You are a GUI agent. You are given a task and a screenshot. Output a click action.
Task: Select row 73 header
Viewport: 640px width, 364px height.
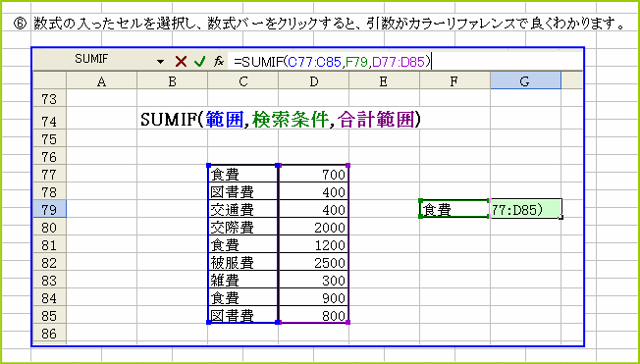[x=49, y=99]
